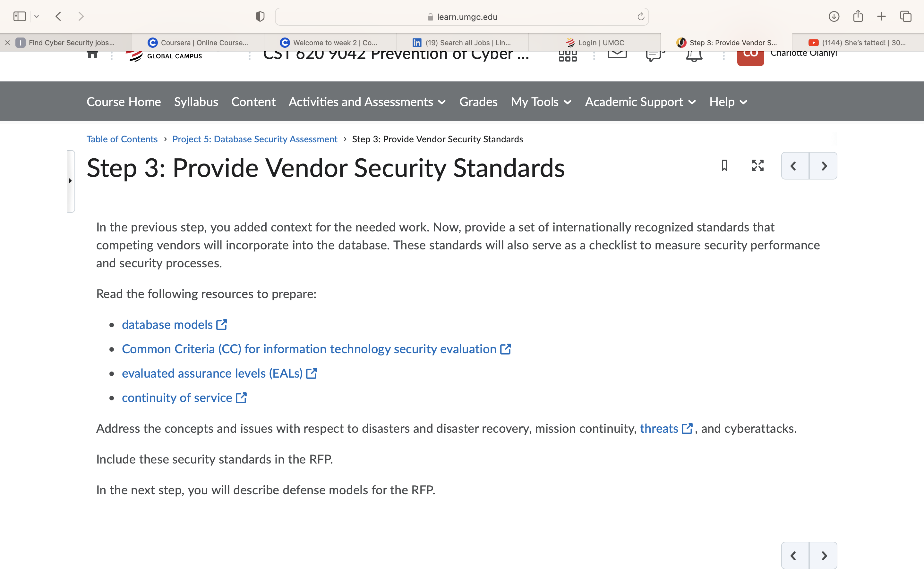Viewport: 924px width, 577px height.
Task: Open the message alerts envelope icon
Action: [x=617, y=55]
